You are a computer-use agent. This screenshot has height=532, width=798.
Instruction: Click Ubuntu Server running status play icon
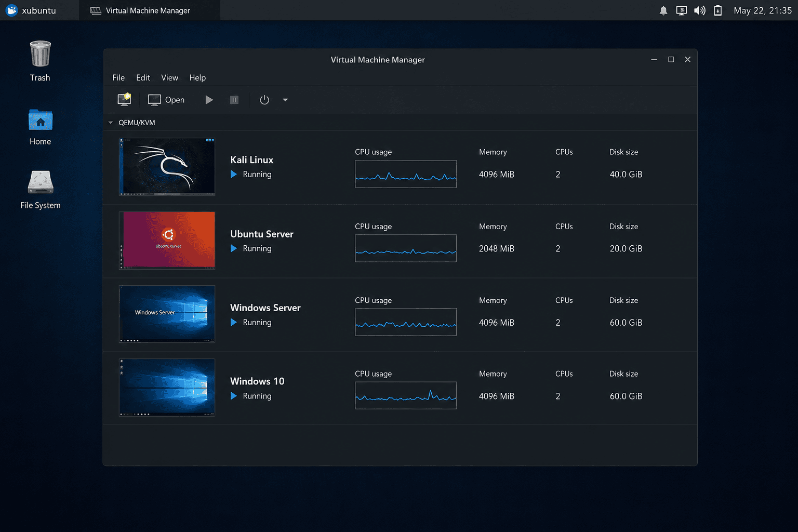coord(234,248)
